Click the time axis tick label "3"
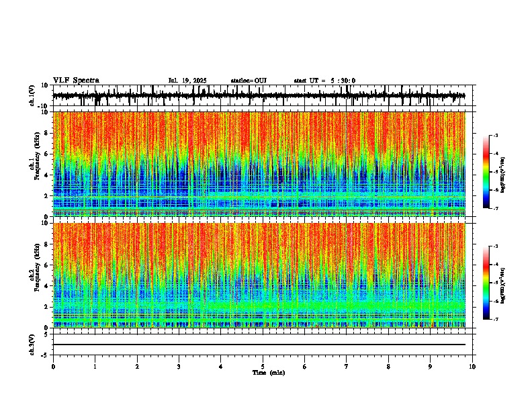 click(179, 367)
